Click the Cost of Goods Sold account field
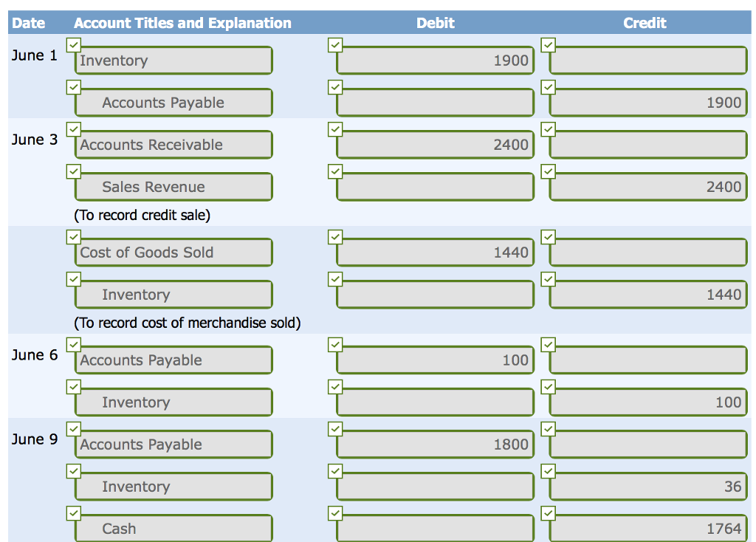This screenshot has height=542, width=756. [173, 253]
